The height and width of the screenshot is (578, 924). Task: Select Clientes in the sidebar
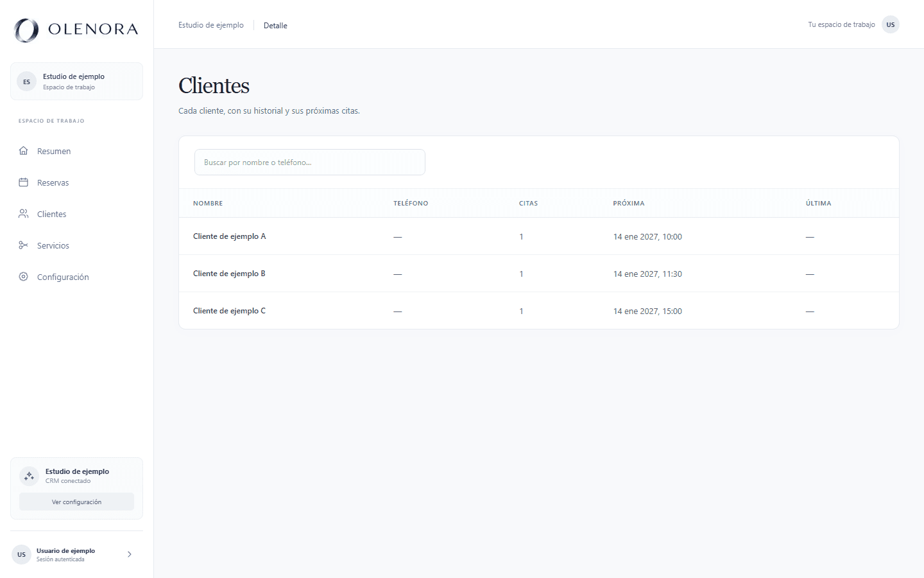(76, 214)
